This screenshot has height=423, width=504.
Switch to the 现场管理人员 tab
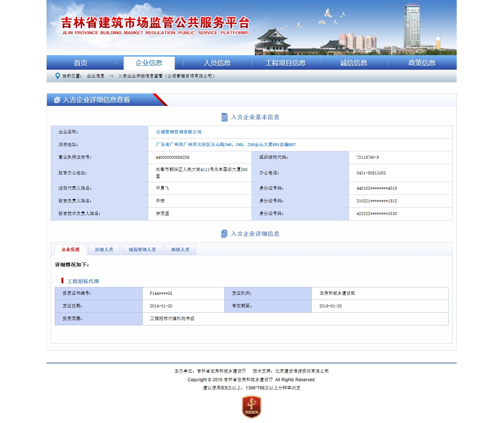point(142,250)
